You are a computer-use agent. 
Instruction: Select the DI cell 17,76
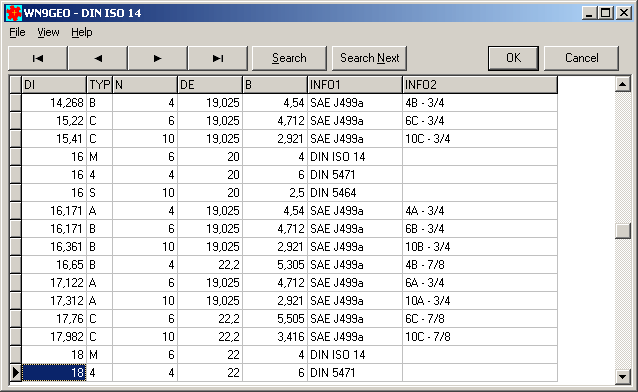[x=54, y=319]
